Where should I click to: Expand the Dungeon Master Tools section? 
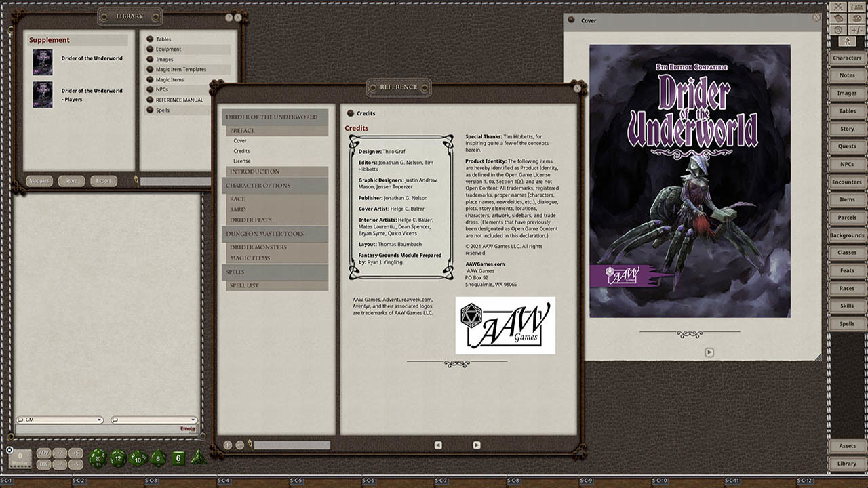point(275,234)
